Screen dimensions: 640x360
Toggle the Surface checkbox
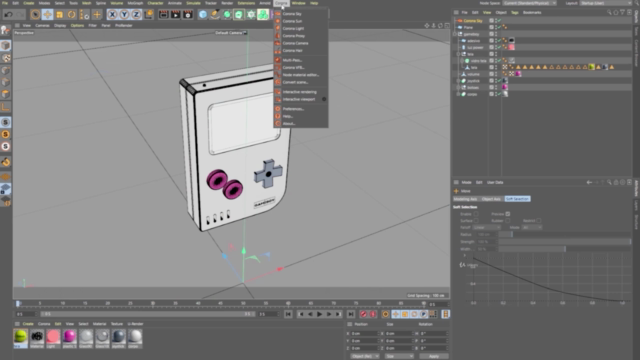[x=476, y=221]
